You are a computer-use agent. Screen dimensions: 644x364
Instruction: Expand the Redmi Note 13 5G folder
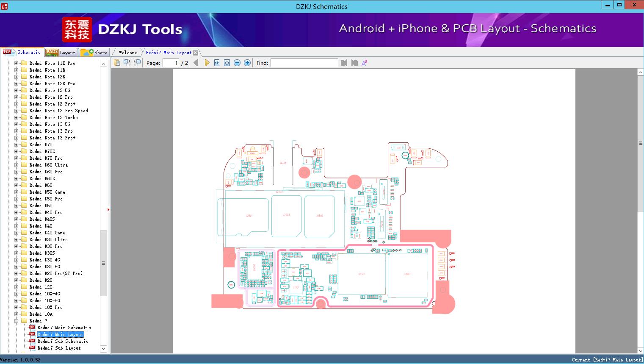17,124
